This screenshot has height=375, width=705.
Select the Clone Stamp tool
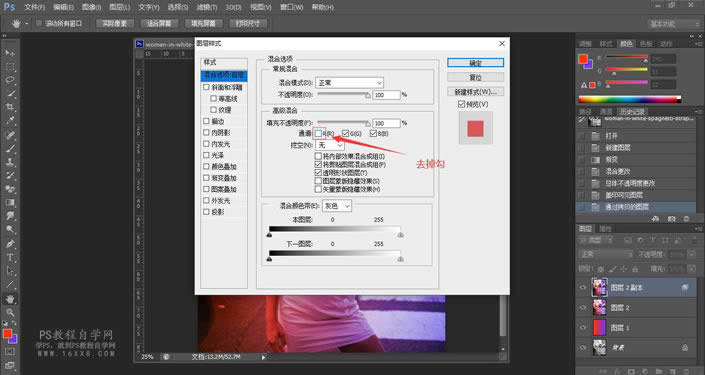click(x=10, y=162)
